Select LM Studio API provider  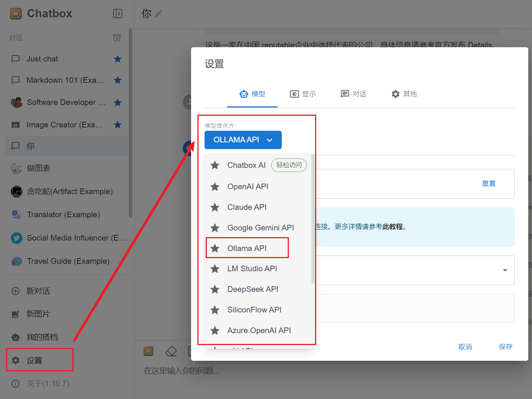click(258, 269)
